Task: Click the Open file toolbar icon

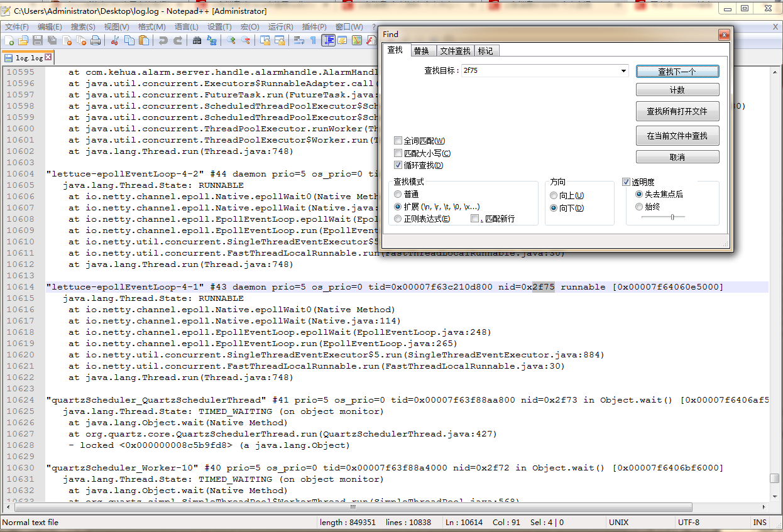Action: click(x=23, y=40)
